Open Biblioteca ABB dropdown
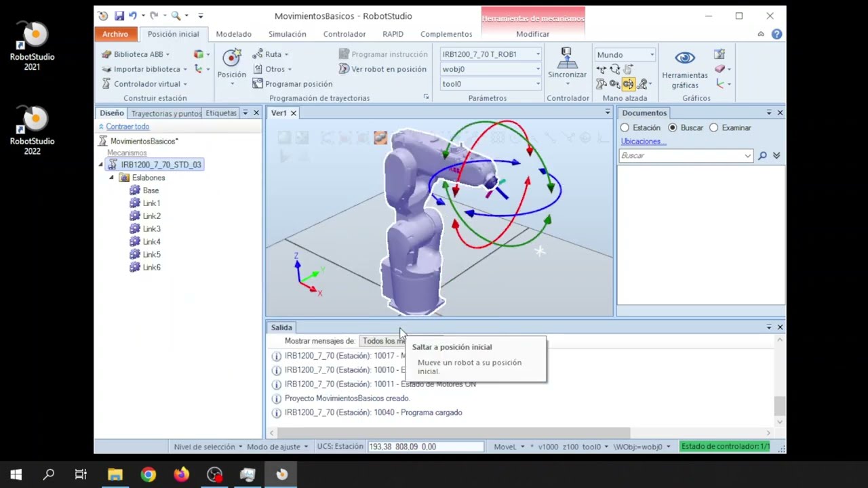Image resolution: width=868 pixels, height=488 pixels. (x=136, y=54)
